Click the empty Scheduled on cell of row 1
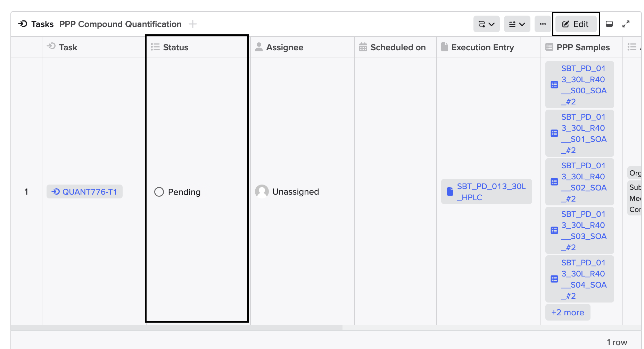Viewport: 644px width, 349px height. [396, 191]
